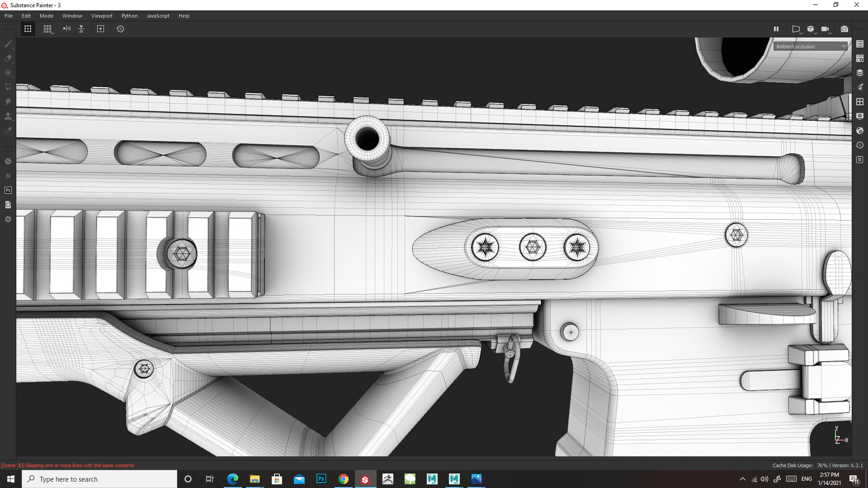The image size is (868, 488).
Task: Activate the Projection tool
Action: 8,72
